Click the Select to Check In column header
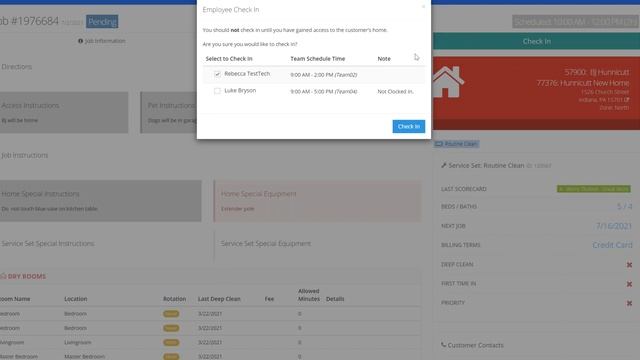This screenshot has height=360, width=640. 229,59
